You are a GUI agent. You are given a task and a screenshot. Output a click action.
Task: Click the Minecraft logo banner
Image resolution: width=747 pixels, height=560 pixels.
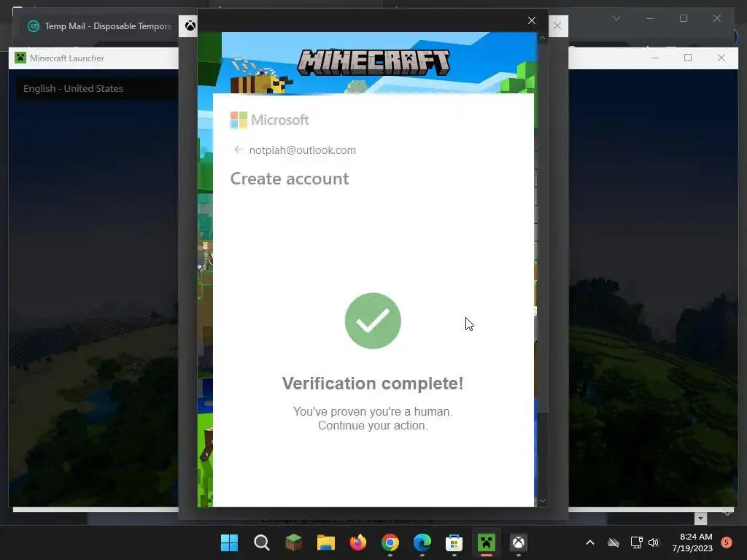click(373, 63)
